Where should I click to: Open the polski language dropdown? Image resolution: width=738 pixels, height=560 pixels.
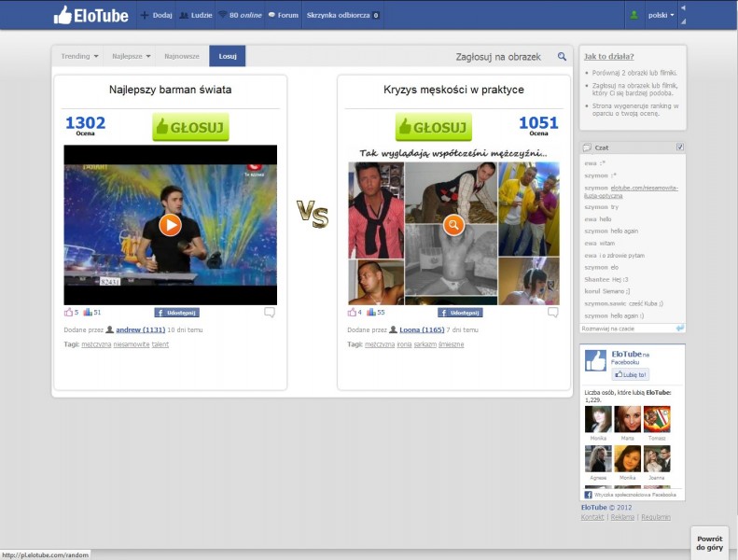[661, 15]
